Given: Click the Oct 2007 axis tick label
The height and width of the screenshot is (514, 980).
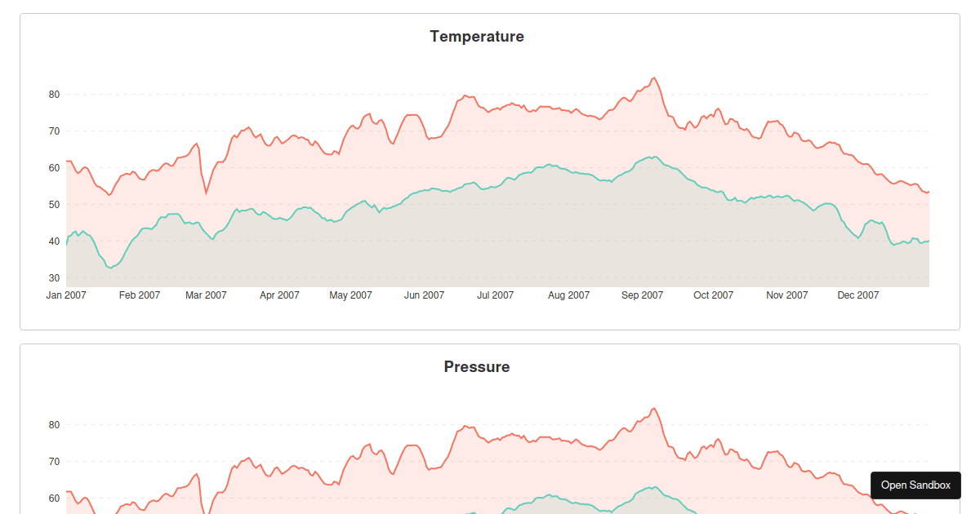Looking at the screenshot, I should coord(714,295).
